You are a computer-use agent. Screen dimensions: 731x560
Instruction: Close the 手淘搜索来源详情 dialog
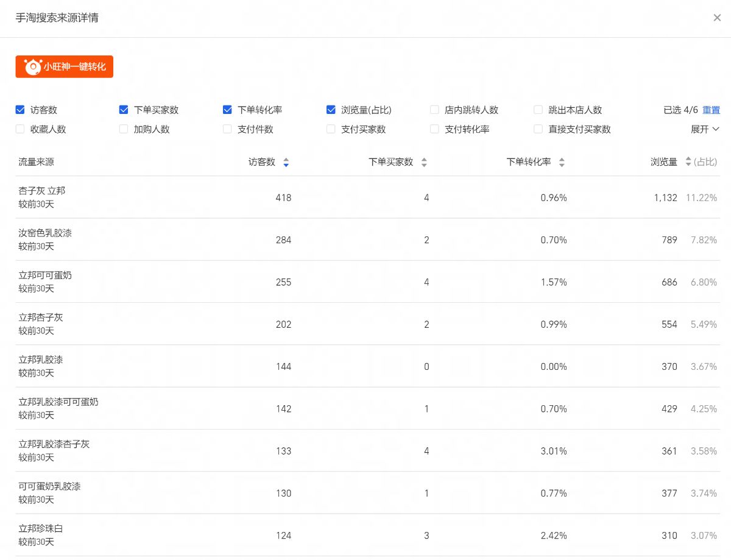717,18
